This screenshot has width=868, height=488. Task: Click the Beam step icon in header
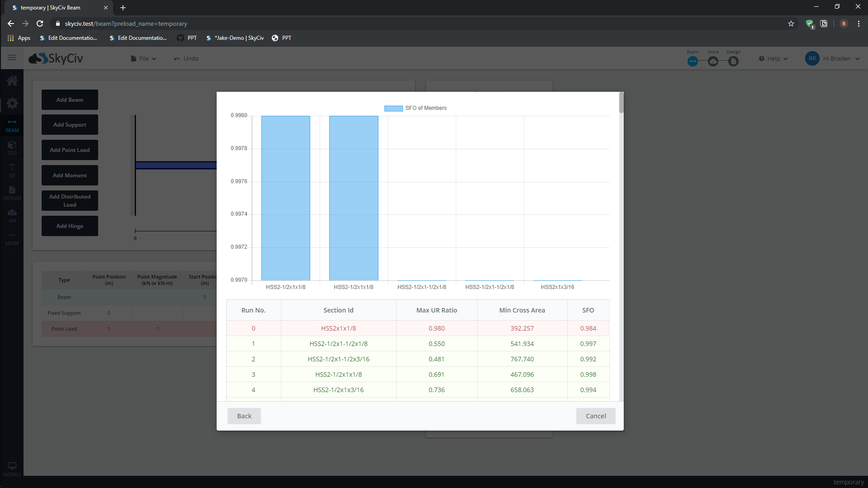pyautogui.click(x=693, y=61)
